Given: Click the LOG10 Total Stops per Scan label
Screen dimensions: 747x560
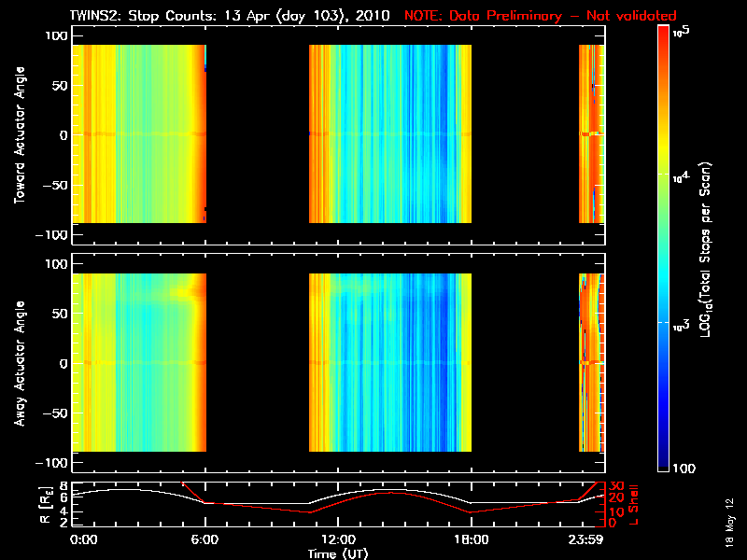Looking at the screenshot, I should pos(706,249).
